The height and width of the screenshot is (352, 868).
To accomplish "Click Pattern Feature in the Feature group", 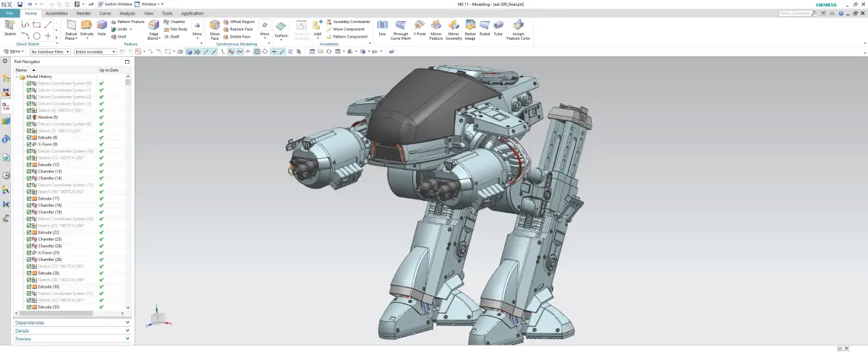I will coord(127,22).
